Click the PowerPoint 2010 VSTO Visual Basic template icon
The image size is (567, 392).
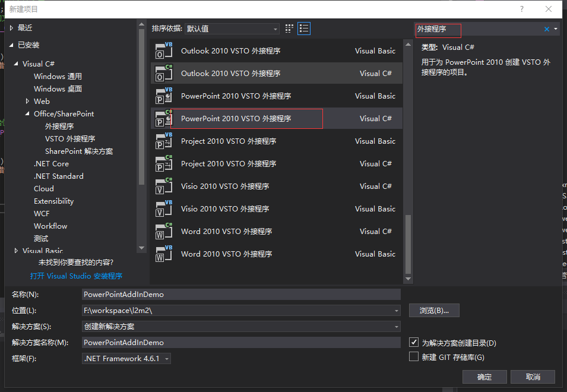(164, 96)
